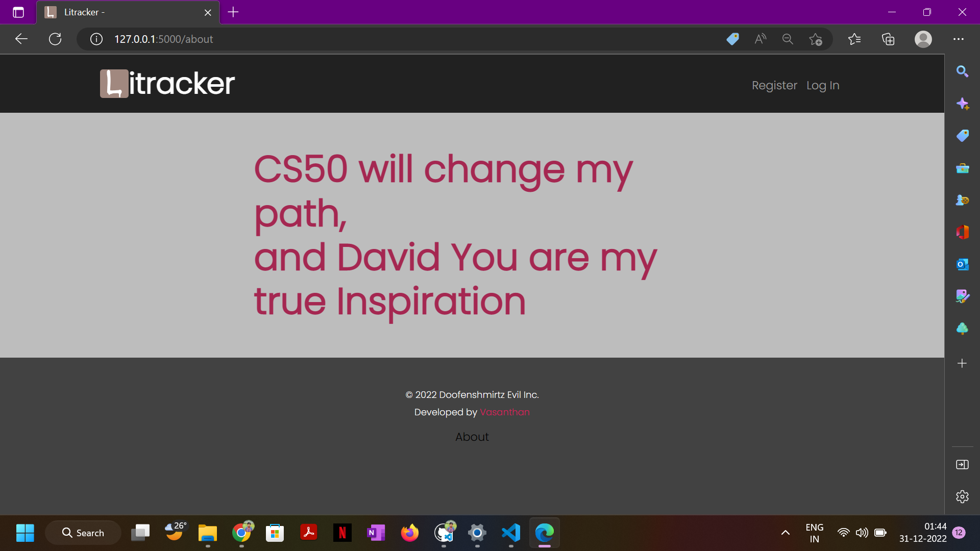This screenshot has height=551, width=980.
Task: Show hidden system tray icons
Action: [785, 533]
